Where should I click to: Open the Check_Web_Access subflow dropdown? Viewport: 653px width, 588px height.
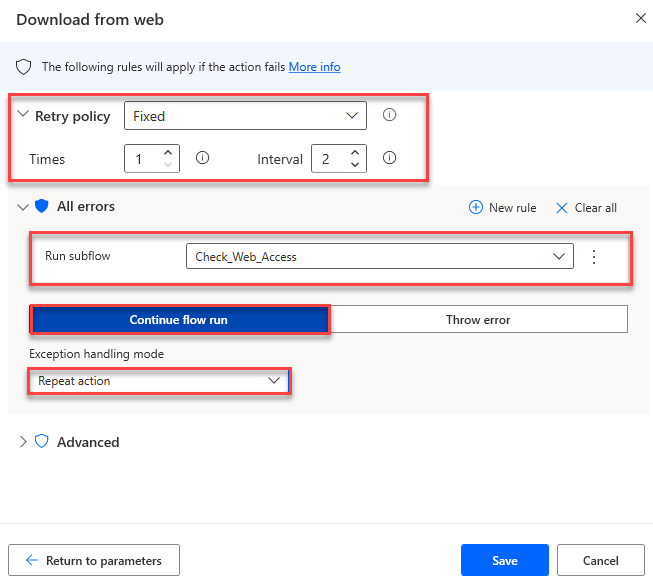(380, 257)
